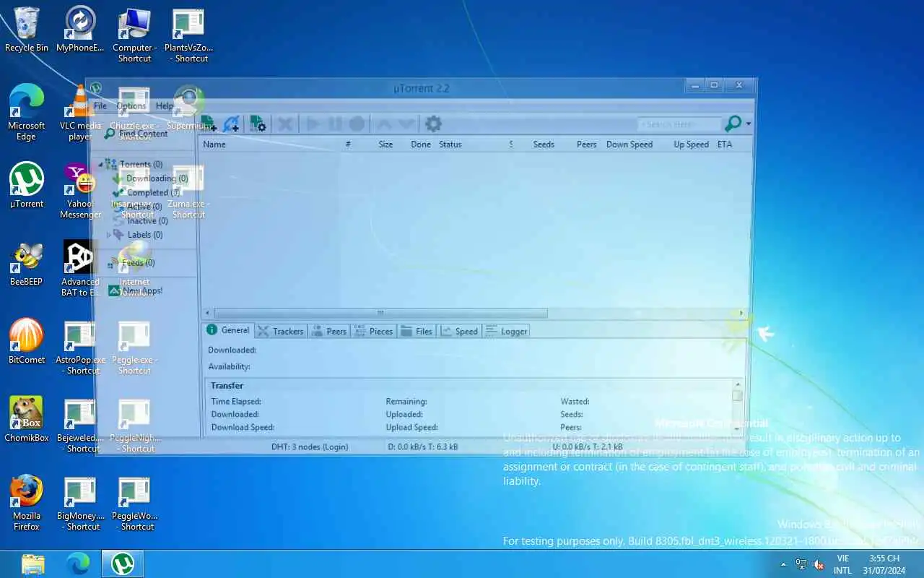924x578 pixels.
Task: Click Add Torrent from URL icon
Action: [231, 124]
